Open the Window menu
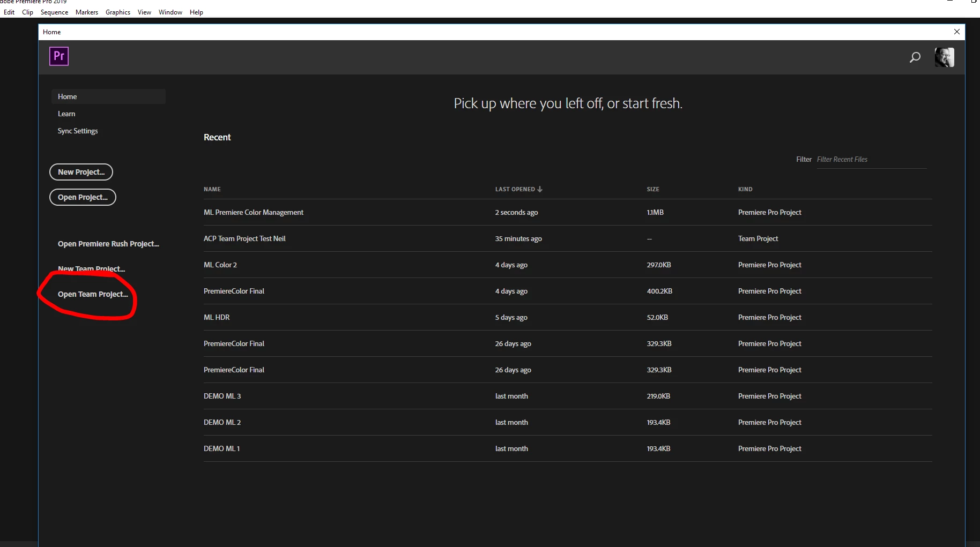Viewport: 980px width, 547px height. click(170, 12)
